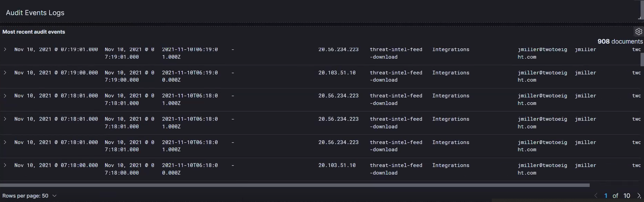Click the Most recent audit events header
The width and height of the screenshot is (644, 202).
click(x=34, y=32)
